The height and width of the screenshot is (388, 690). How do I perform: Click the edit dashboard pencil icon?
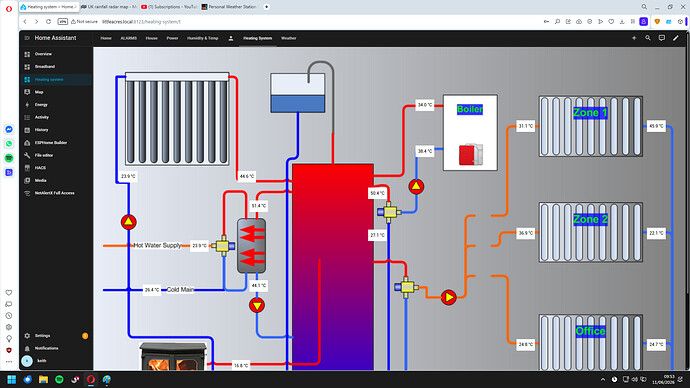click(675, 38)
